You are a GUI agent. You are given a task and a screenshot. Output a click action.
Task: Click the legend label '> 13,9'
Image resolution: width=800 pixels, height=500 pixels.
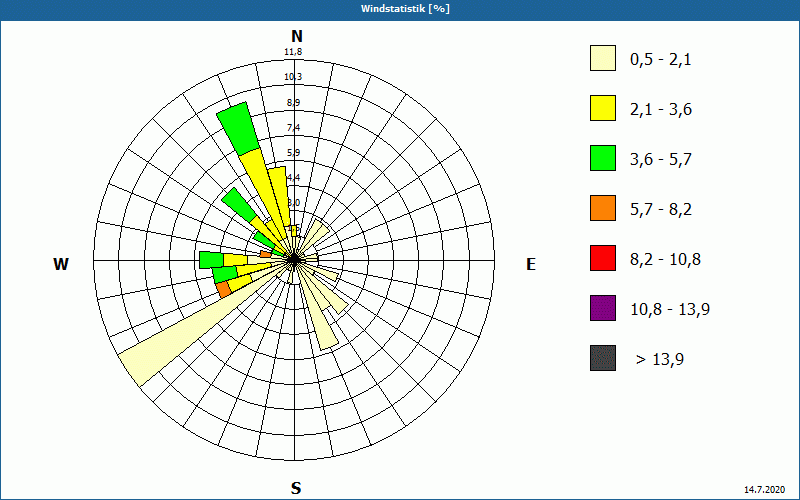(660, 360)
